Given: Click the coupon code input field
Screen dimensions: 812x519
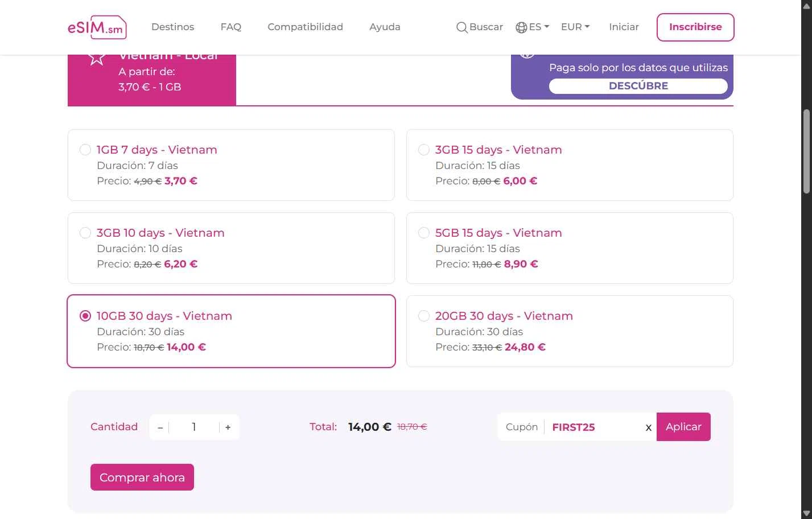Looking at the screenshot, I should 595,427.
